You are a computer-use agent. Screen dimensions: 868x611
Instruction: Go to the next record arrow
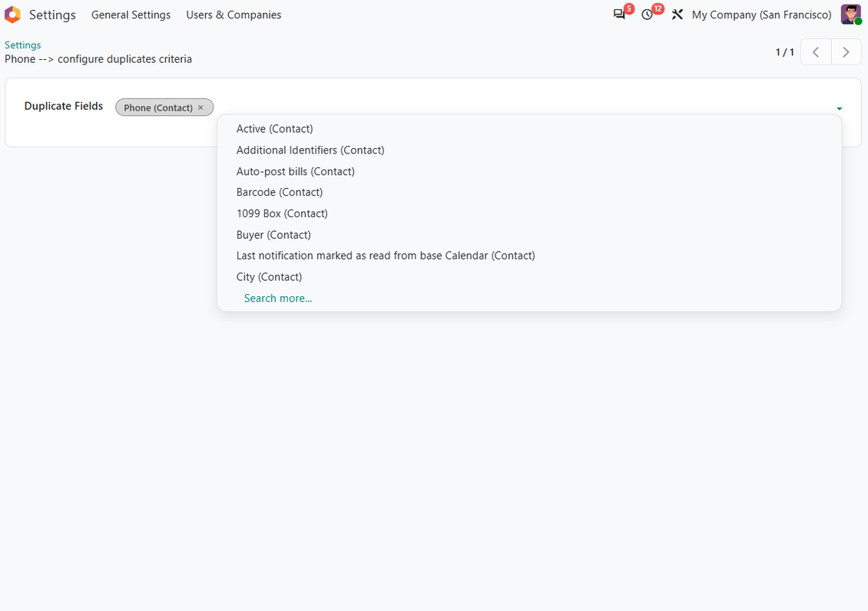846,52
